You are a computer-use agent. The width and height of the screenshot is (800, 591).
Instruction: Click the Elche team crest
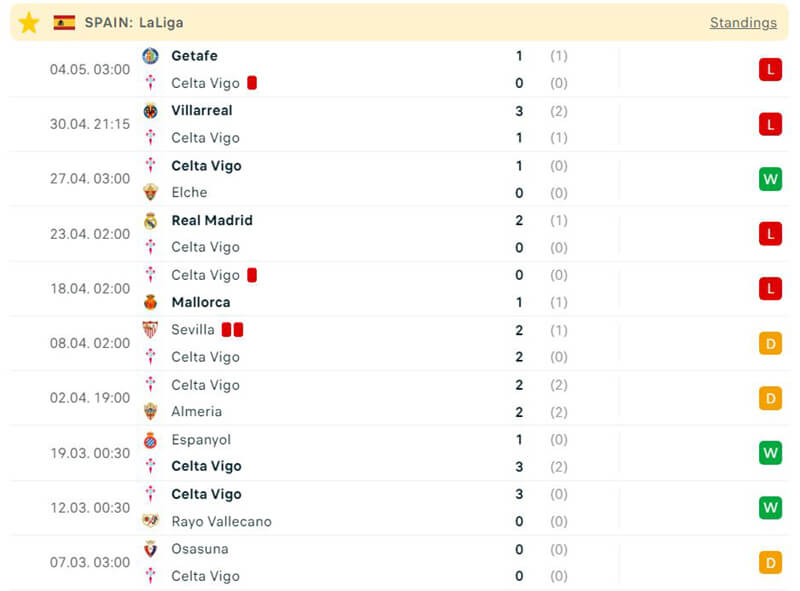point(150,193)
